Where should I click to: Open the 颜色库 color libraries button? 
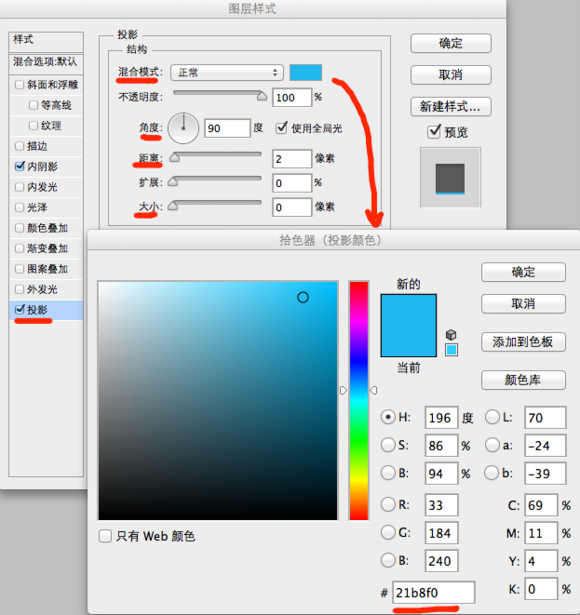coord(524,380)
